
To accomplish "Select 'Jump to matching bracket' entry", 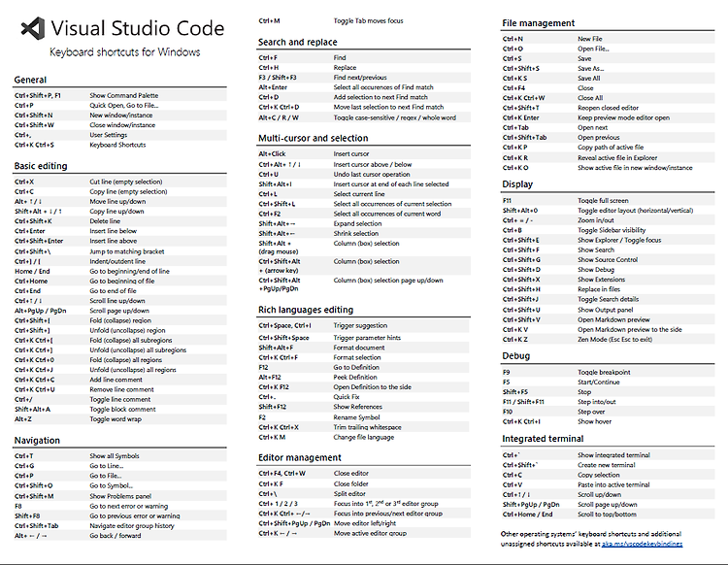I will point(127,251).
